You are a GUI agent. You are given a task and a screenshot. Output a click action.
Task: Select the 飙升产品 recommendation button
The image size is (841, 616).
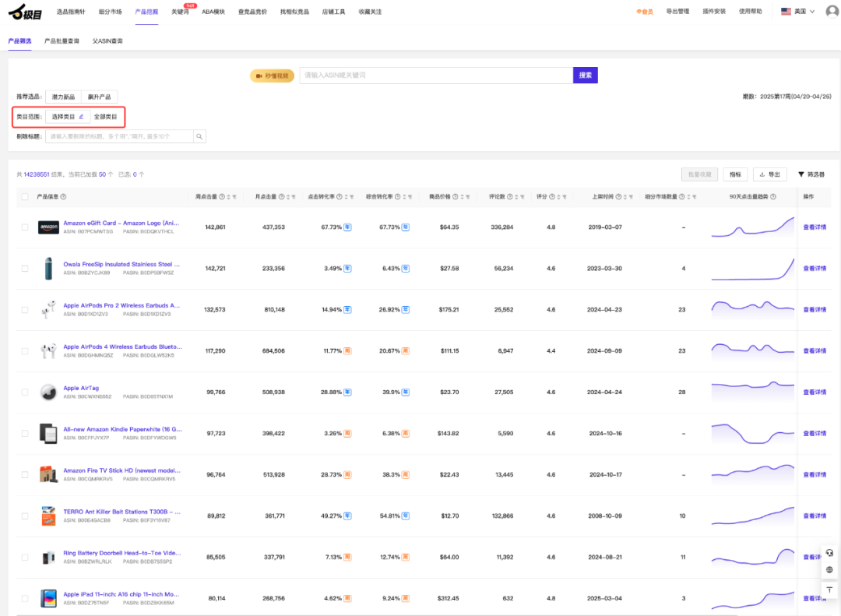point(99,97)
